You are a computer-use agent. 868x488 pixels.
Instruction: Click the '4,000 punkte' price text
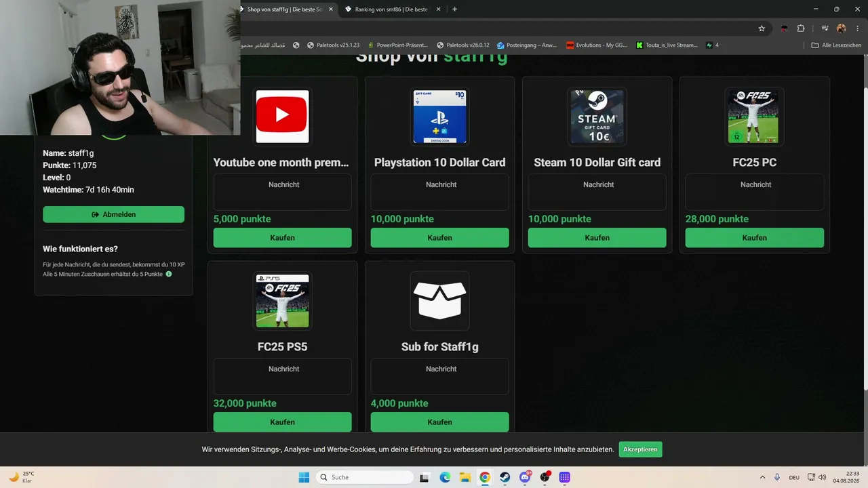399,403
